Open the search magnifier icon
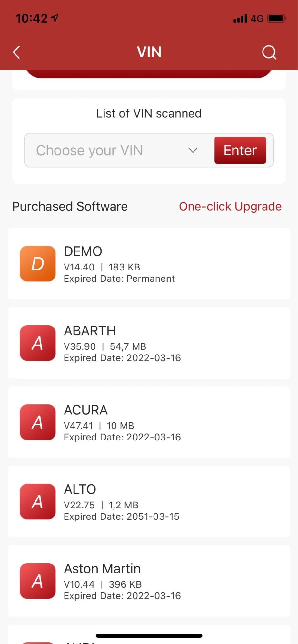Screen dimensions: 298x644 269,52
